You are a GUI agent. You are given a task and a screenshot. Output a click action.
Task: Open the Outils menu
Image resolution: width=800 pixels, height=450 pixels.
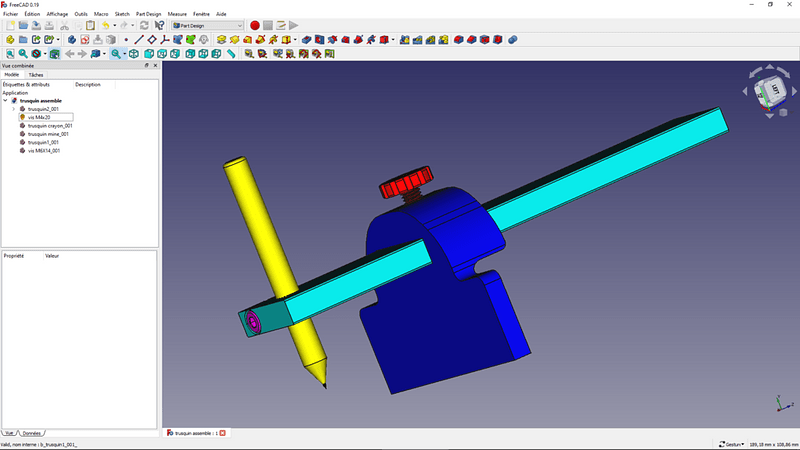click(81, 14)
